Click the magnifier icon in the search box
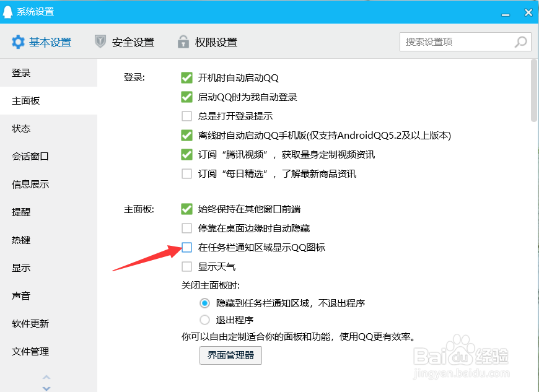539x392 pixels. (x=521, y=42)
